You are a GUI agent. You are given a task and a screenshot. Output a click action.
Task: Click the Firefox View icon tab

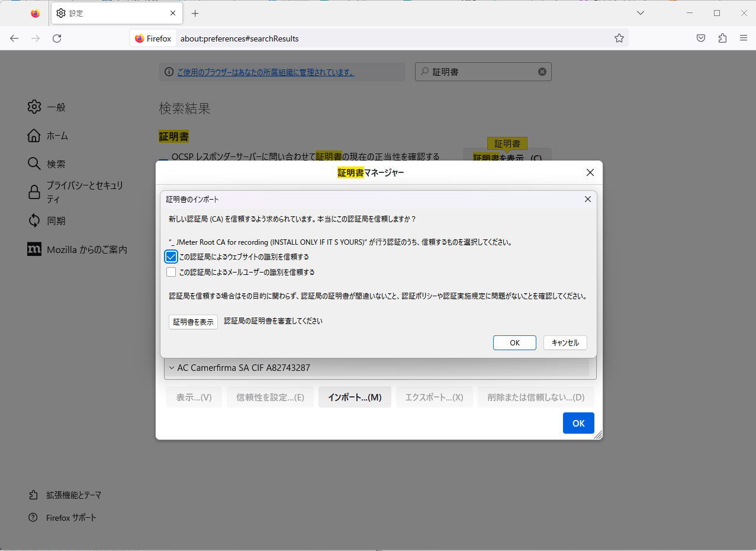[36, 13]
